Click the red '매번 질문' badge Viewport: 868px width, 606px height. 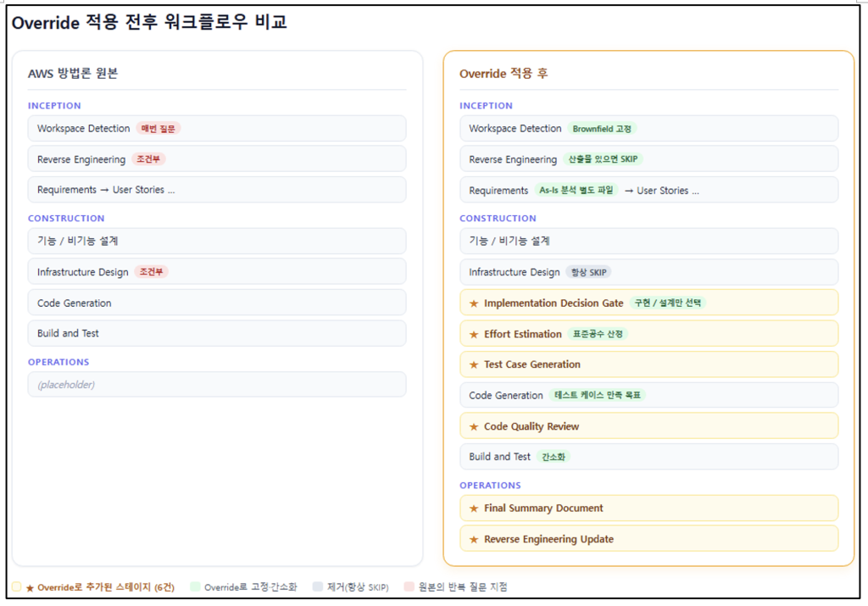[x=158, y=128]
